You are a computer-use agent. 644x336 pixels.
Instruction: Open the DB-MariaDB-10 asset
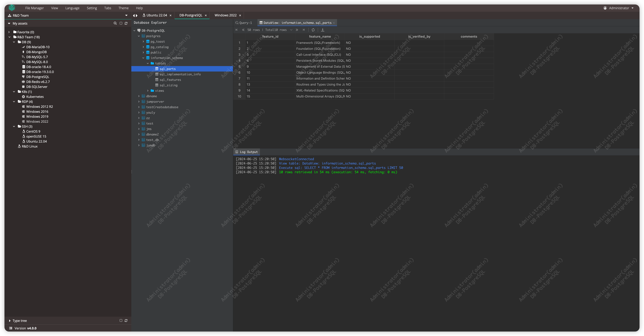click(x=38, y=47)
